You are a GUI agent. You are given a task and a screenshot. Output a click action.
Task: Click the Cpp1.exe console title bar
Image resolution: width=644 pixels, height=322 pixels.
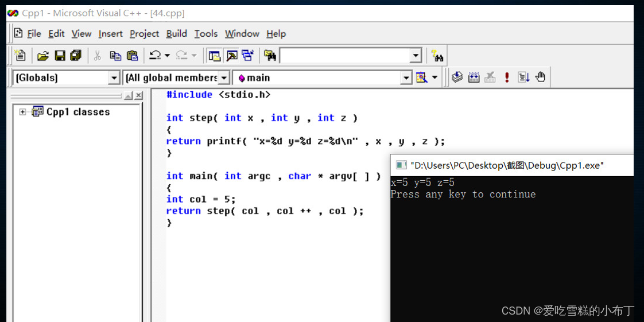pyautogui.click(x=512, y=165)
